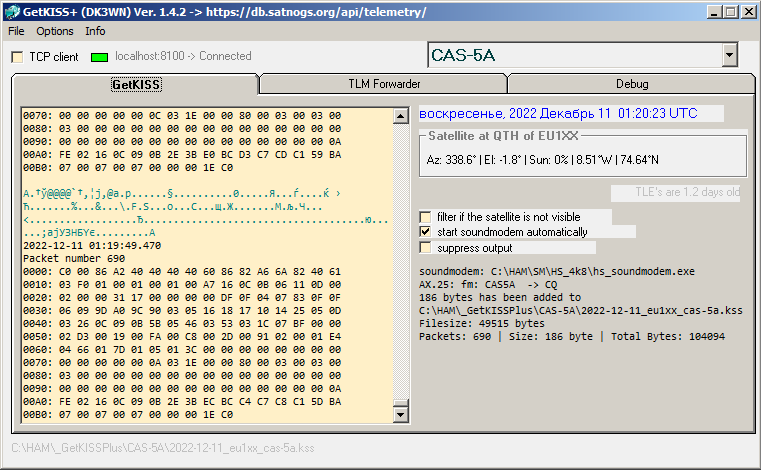Click the hex log scroll down arrow
Viewport: 761px width, 470px height.
click(x=400, y=415)
